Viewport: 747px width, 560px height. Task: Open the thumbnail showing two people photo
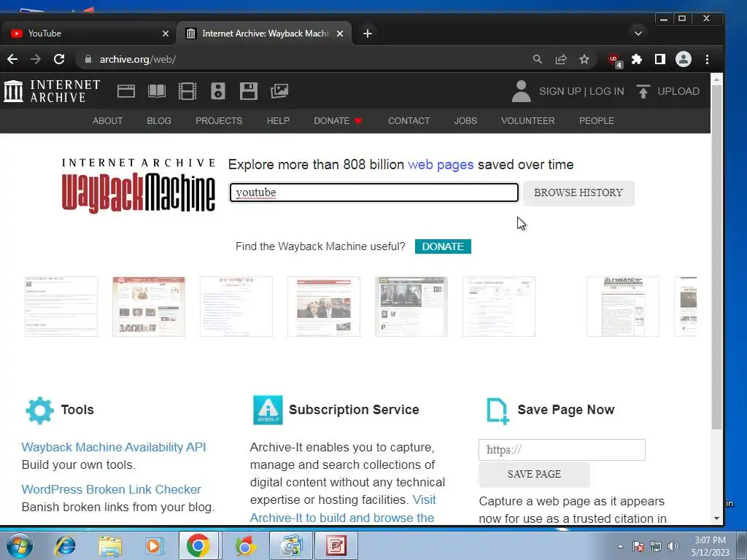click(x=323, y=307)
